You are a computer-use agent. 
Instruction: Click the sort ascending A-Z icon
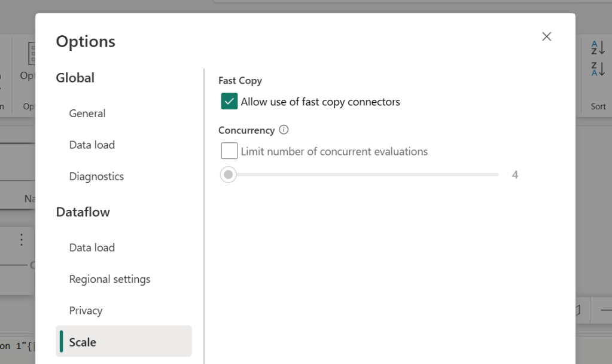pyautogui.click(x=598, y=48)
